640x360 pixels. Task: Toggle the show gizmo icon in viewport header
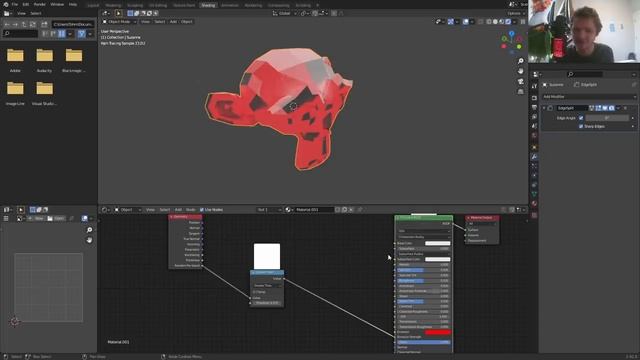point(451,22)
